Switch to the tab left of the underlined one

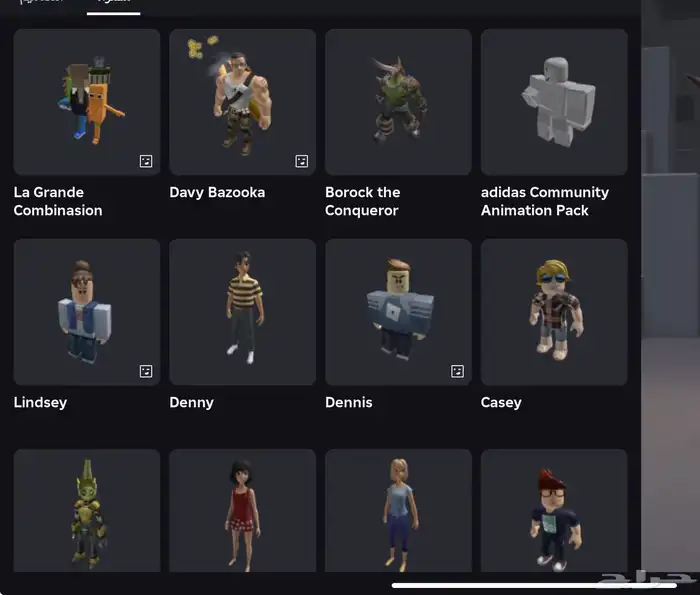[x=42, y=4]
